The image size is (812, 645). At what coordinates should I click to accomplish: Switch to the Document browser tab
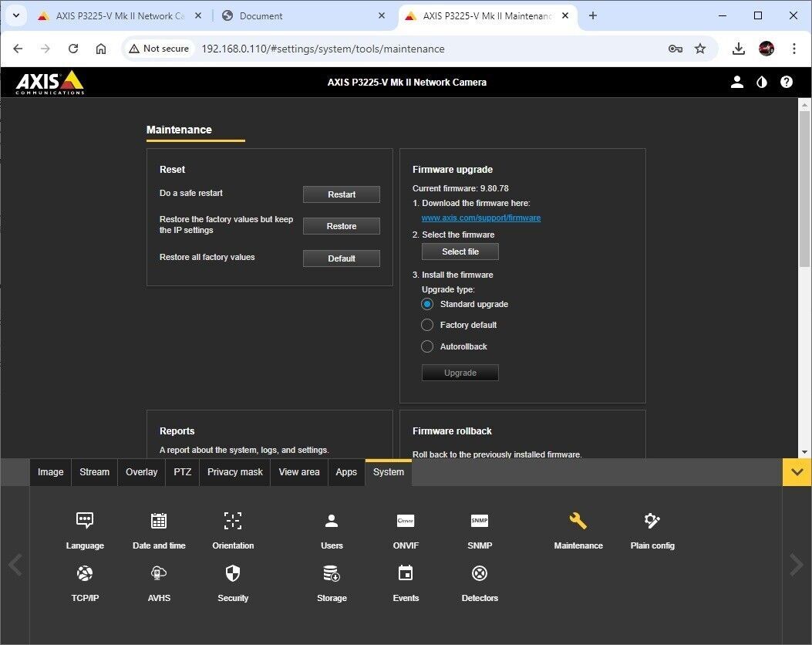(x=303, y=16)
